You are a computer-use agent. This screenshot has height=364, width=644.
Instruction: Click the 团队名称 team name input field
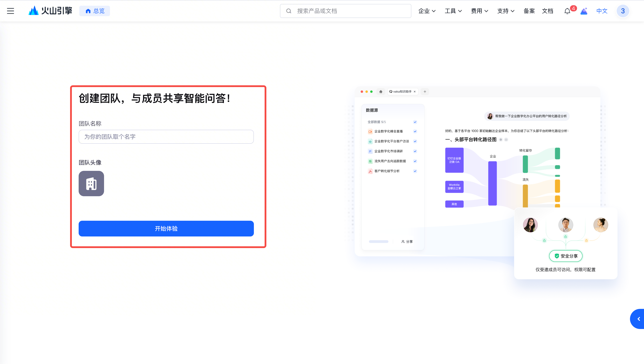point(166,137)
